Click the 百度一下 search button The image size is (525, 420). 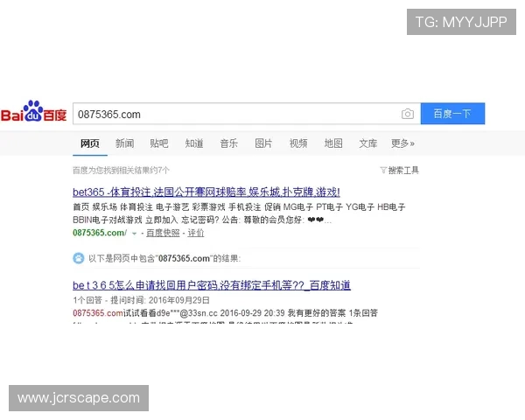click(x=452, y=114)
